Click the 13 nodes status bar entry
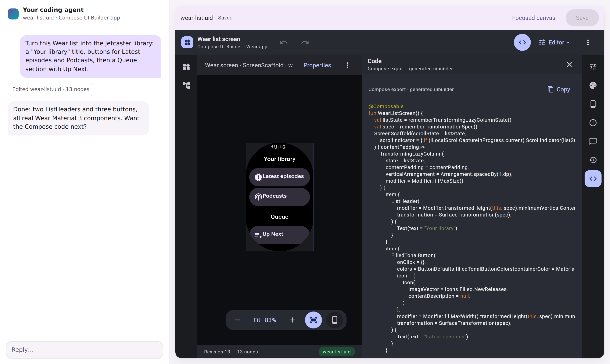Viewport: 610px width, 364px height. (x=247, y=352)
